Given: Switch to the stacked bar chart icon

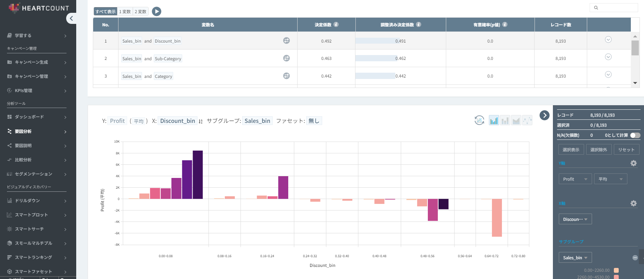Looking at the screenshot, I should (x=505, y=120).
